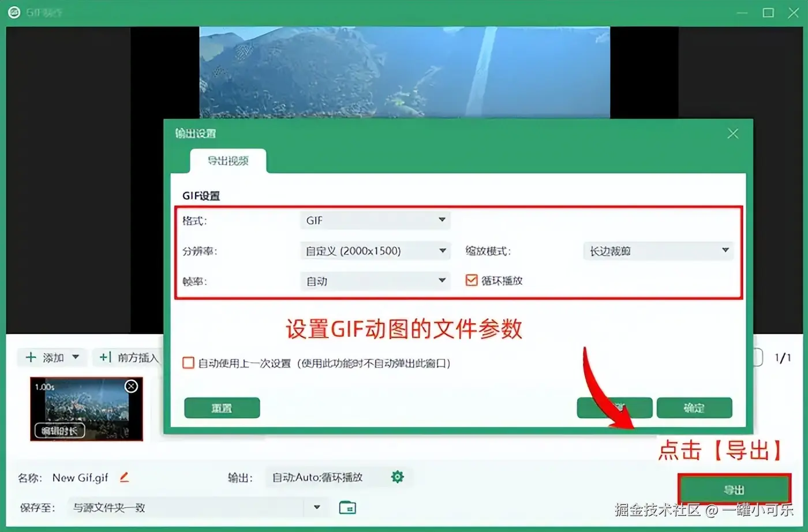
Task: Enable 自动使用上一次设置 checkbox
Action: (188, 363)
